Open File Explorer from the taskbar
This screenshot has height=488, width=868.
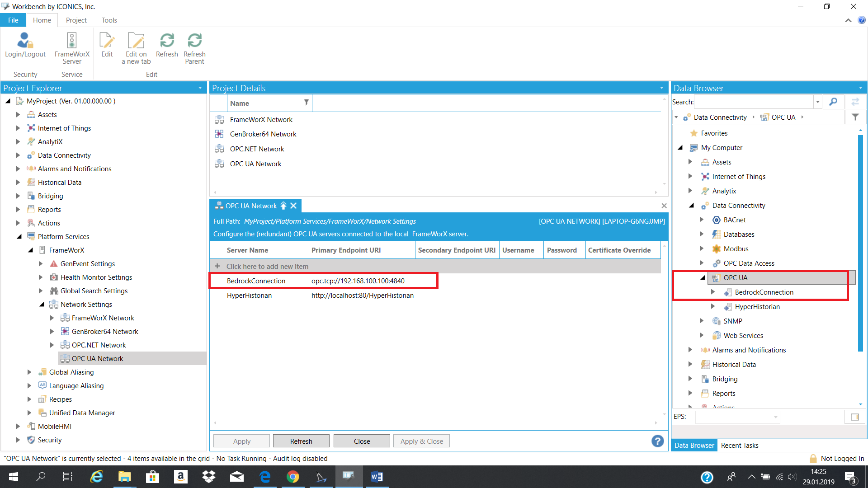(124, 477)
